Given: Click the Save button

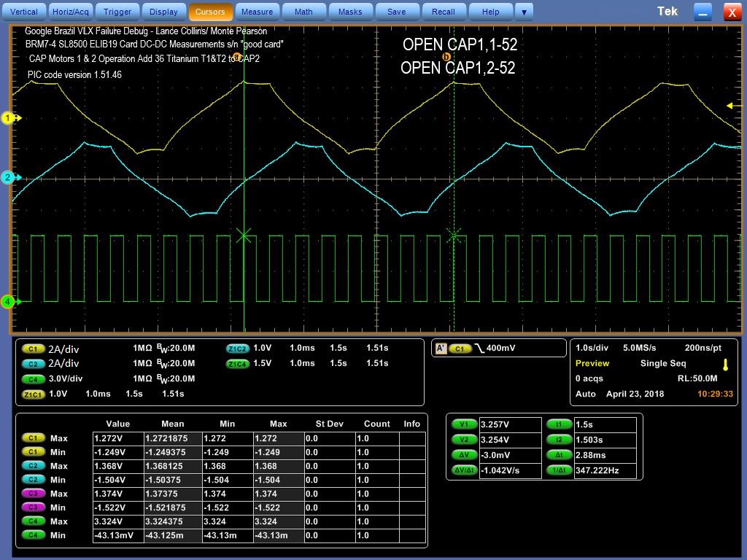Looking at the screenshot, I should coord(396,12).
